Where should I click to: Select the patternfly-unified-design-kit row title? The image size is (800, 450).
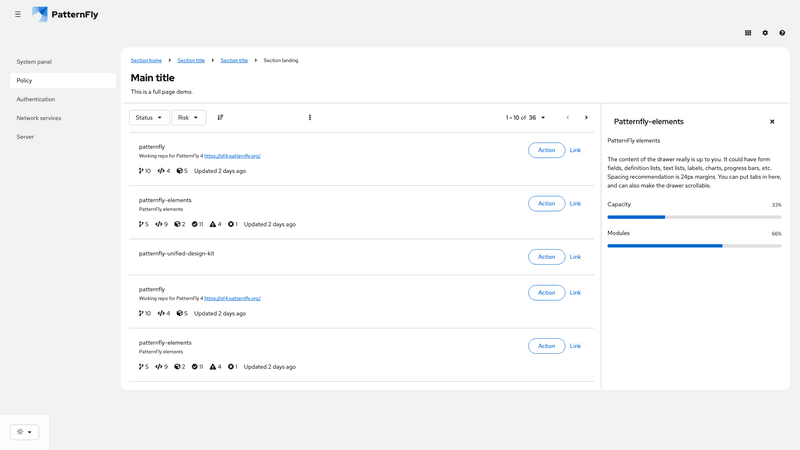pos(177,254)
